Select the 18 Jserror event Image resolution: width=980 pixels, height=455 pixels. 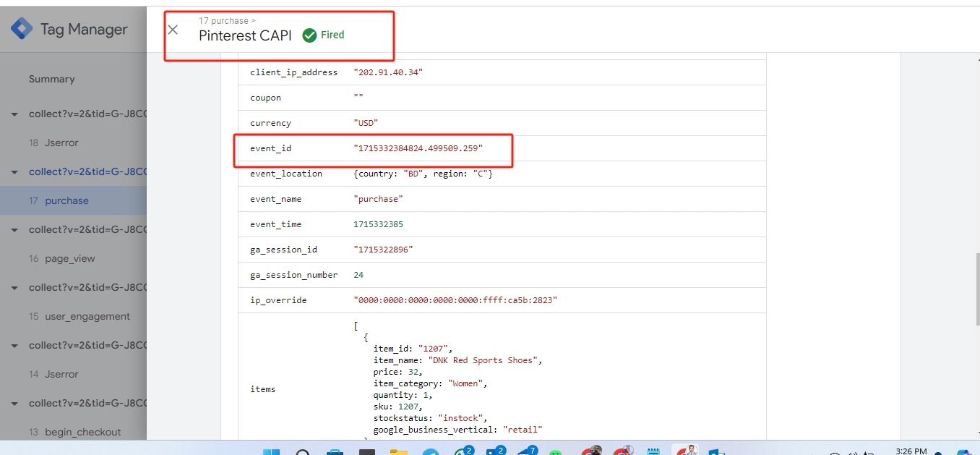[x=73, y=143]
